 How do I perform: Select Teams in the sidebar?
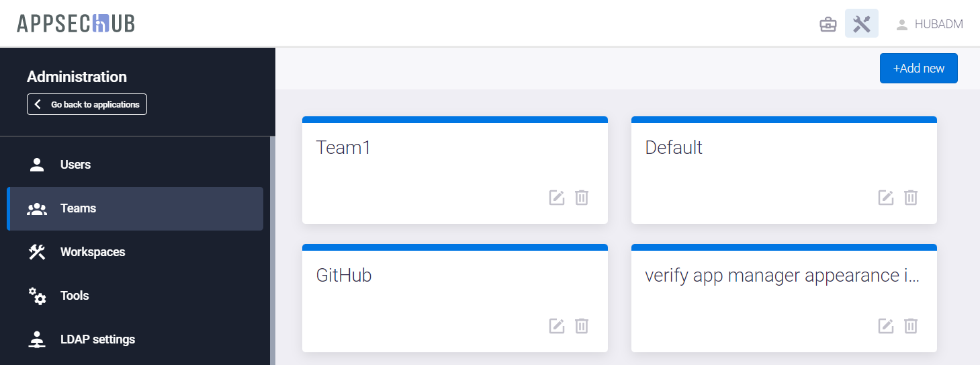(x=78, y=208)
